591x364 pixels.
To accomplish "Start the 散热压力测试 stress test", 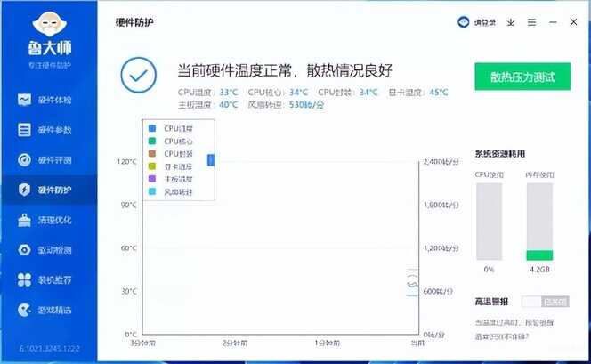I will 522,77.
